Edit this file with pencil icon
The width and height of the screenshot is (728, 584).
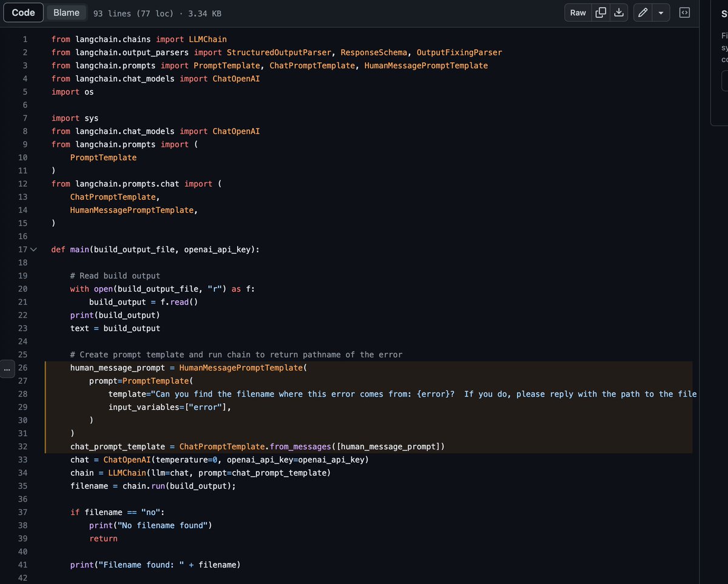click(x=643, y=13)
